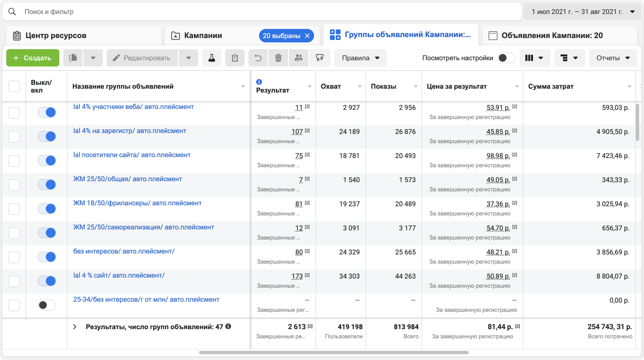Click info icon next to ad set count 47
This screenshot has width=644, height=360.
coord(228,326)
